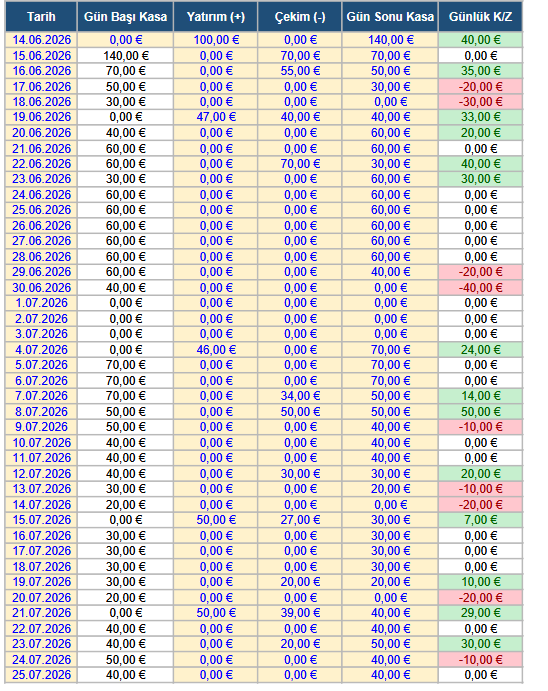
Task: Click the -20,00 € loss on 29.06.2026
Action: 480,272
